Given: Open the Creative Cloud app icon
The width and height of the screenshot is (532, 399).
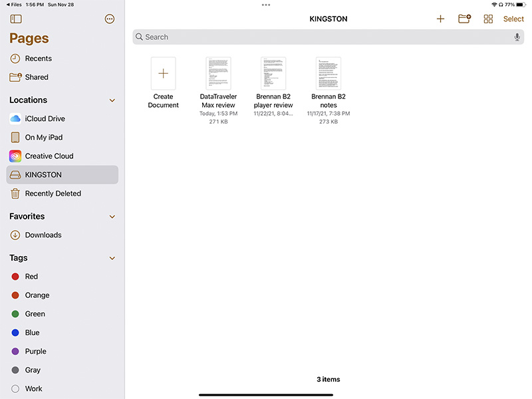Looking at the screenshot, I should coord(15,156).
